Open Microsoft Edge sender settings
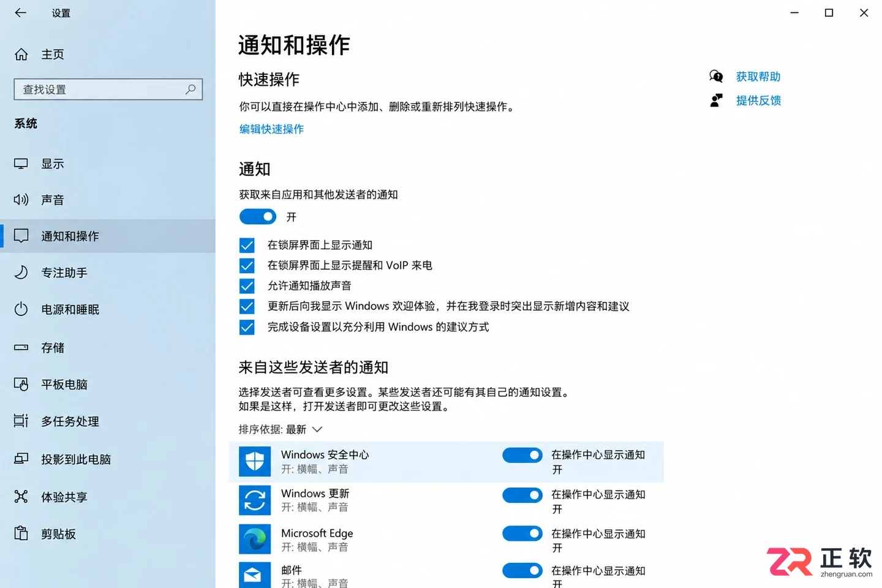 [x=446, y=539]
